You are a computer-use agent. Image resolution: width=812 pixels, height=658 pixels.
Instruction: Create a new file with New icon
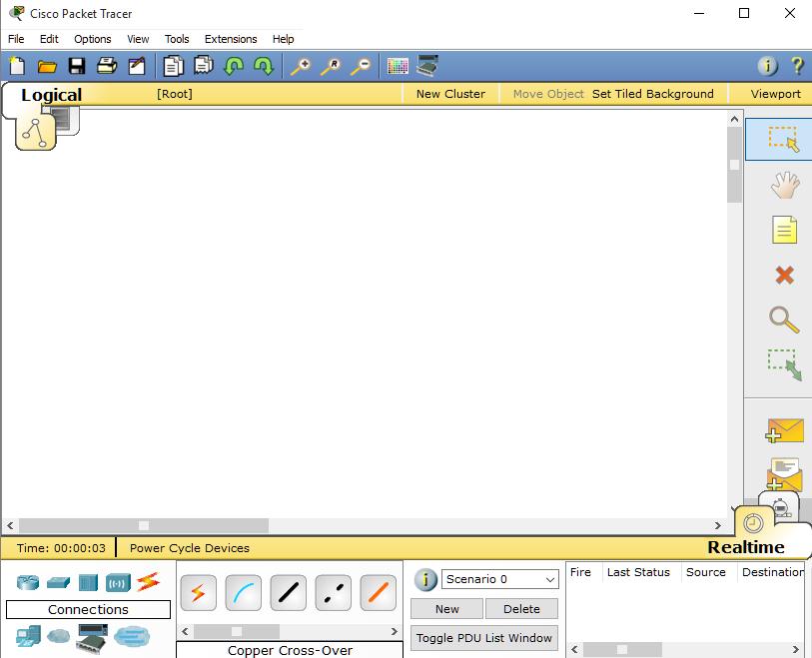(x=17, y=66)
